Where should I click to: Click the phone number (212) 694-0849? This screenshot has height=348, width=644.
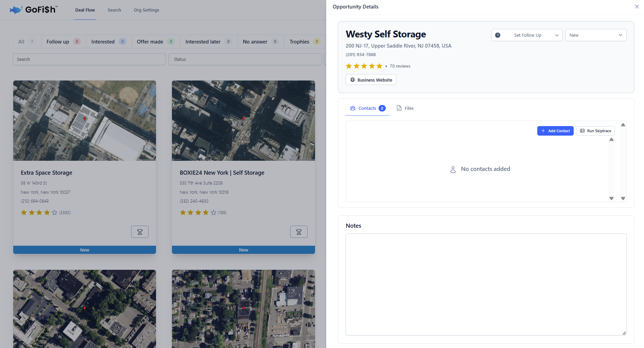tap(35, 201)
